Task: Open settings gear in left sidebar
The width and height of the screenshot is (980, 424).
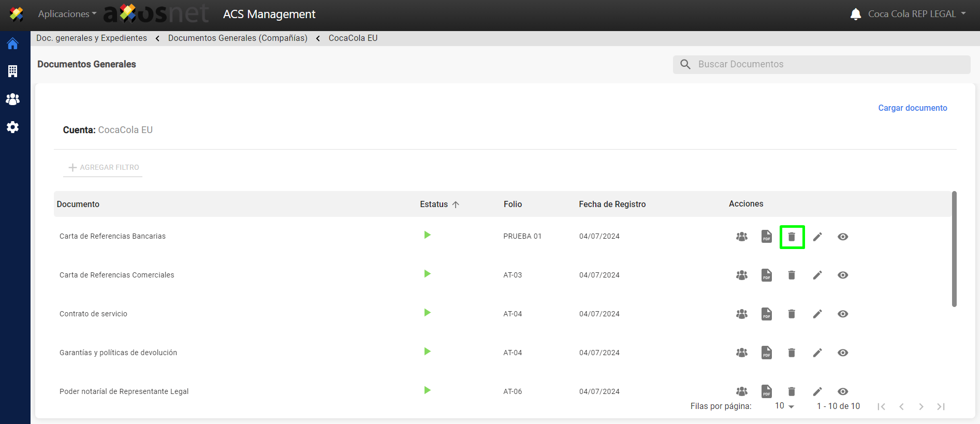Action: point(13,127)
